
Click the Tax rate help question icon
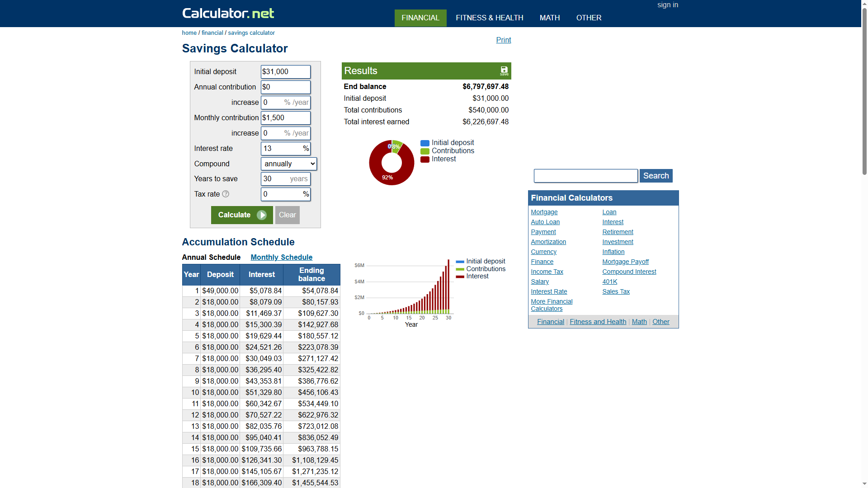point(226,194)
